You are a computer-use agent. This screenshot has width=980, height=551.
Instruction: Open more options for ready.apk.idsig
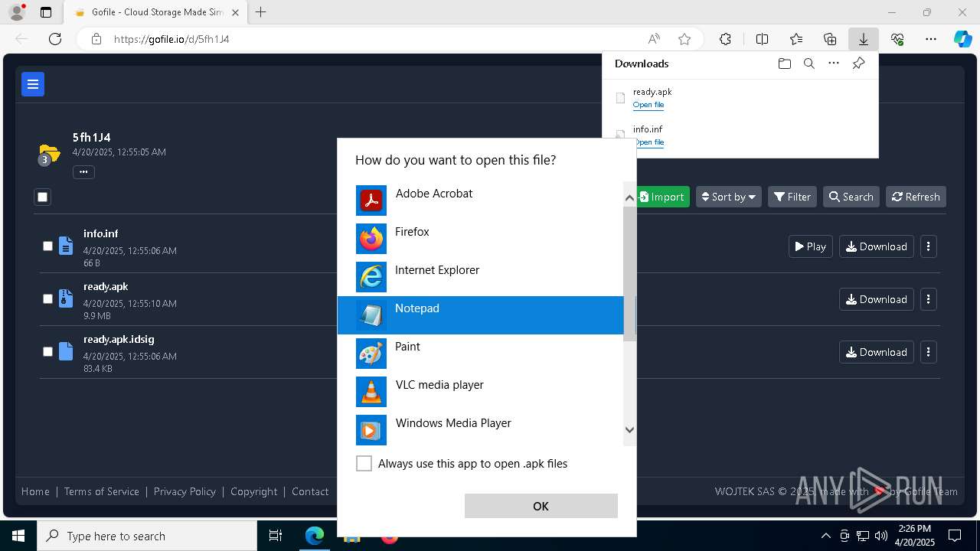pos(929,352)
